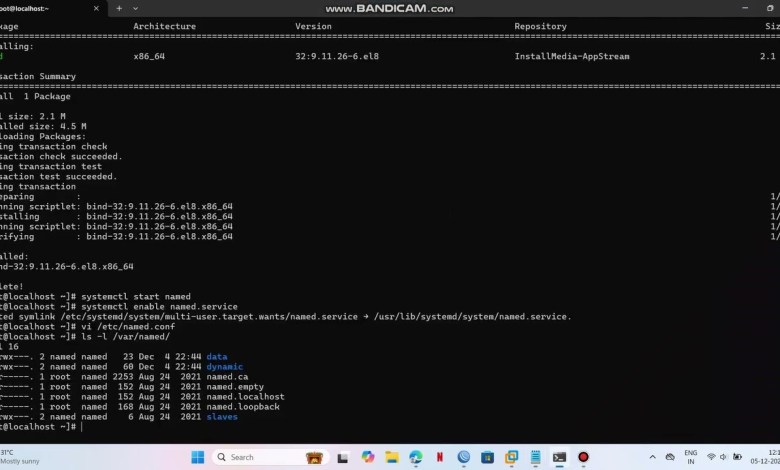Click the OneDrive cloud tray icon
This screenshot has width=780, height=470.
coord(671,457)
